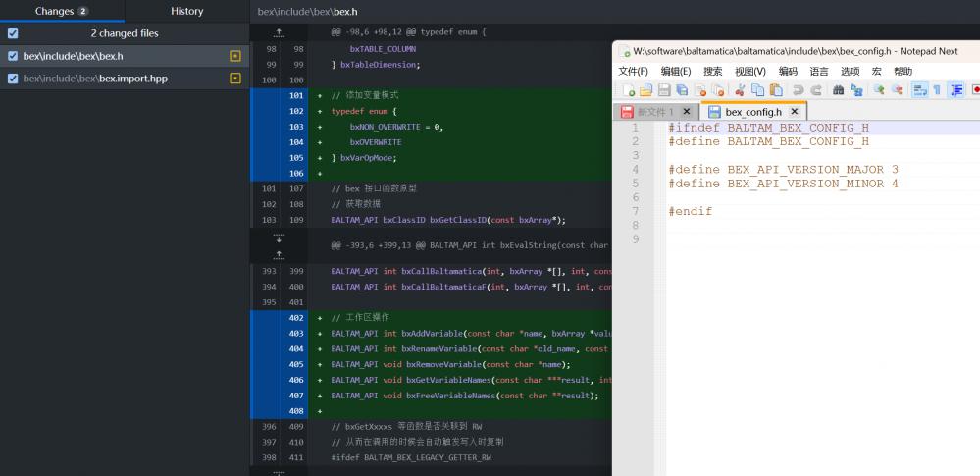Toggle the select-all changed files checkbox
The image size is (980, 476).
point(13,33)
